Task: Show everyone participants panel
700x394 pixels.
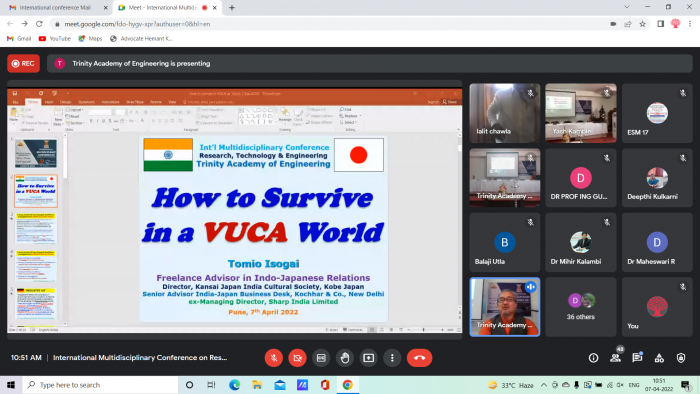Action: [616, 358]
